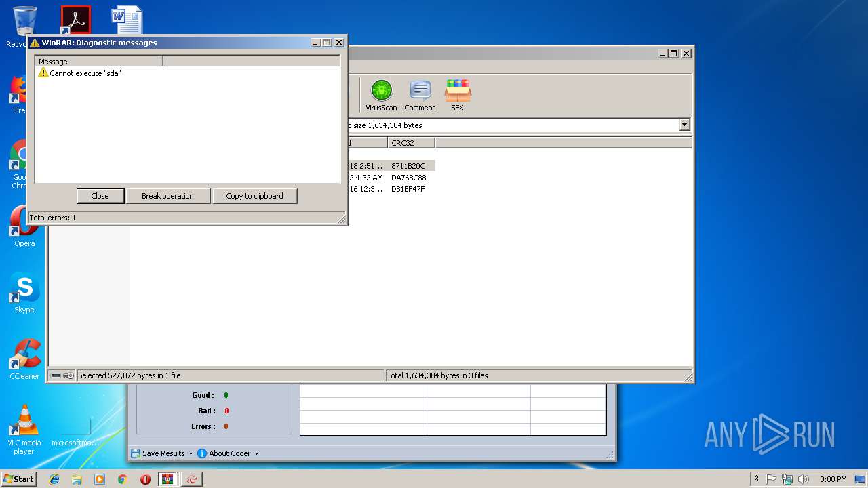This screenshot has height=488, width=868.
Task: Open the Action Center flag icon
Action: 772,479
